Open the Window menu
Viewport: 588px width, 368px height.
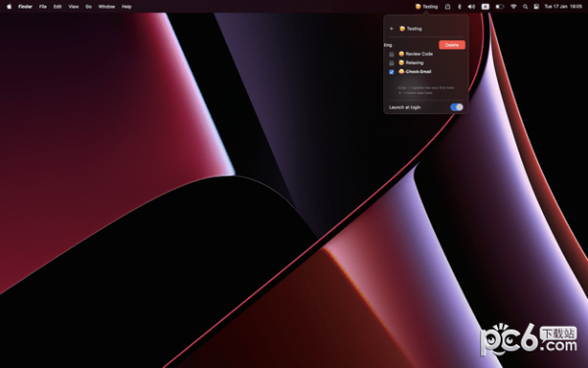(x=107, y=7)
